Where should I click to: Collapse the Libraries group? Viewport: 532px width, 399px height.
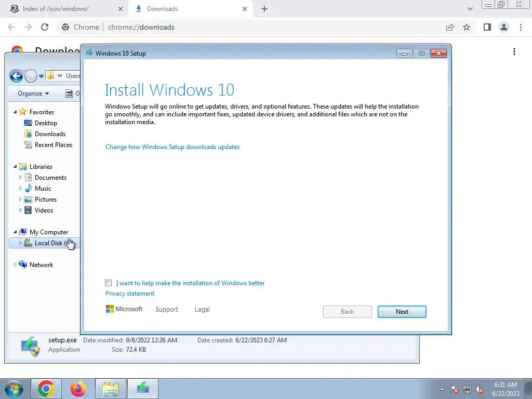pos(15,167)
